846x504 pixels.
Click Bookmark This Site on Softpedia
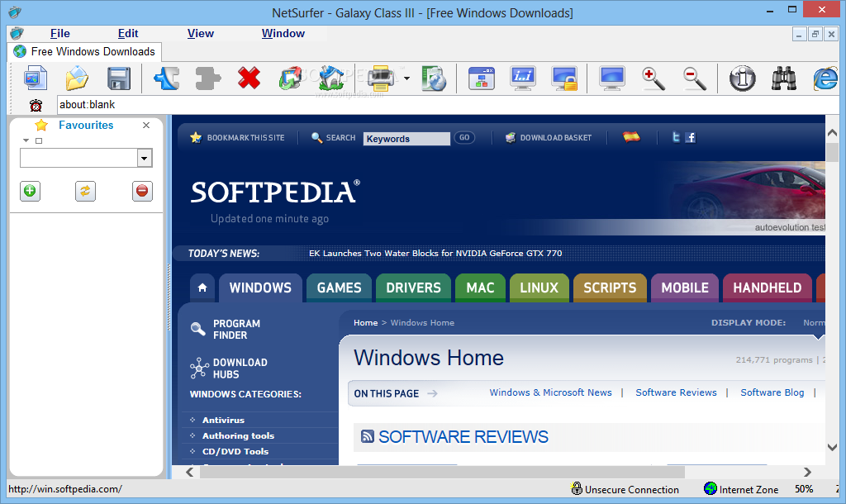[237, 138]
